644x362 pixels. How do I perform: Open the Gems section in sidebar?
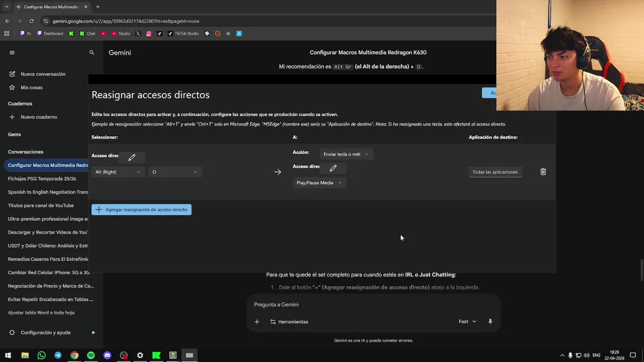point(14,134)
